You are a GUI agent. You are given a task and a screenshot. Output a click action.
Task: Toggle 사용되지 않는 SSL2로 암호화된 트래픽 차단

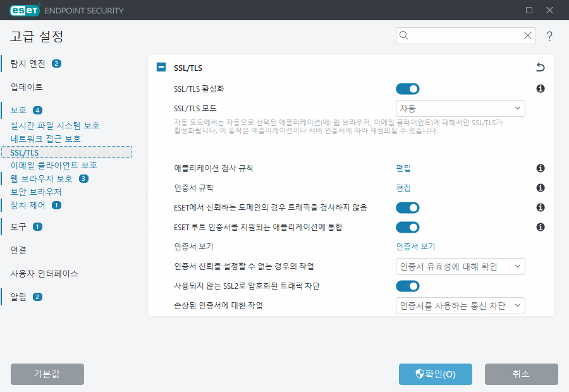point(408,286)
